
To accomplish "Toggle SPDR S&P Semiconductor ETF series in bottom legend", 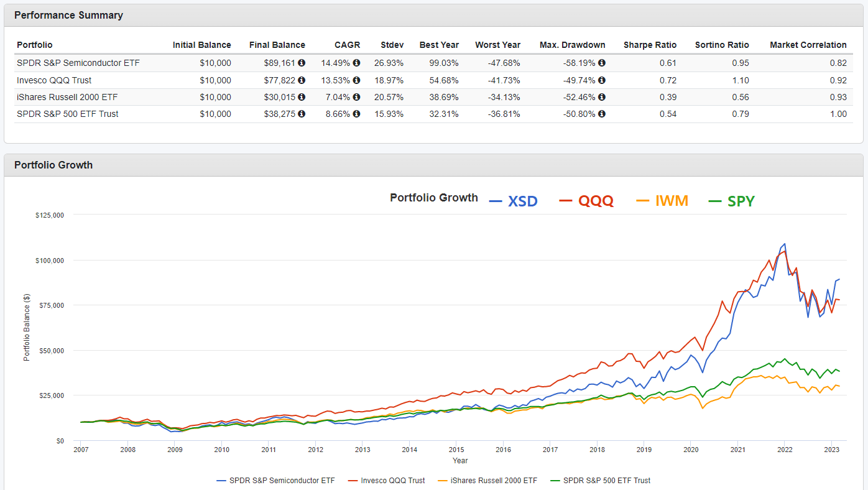I will click(275, 480).
